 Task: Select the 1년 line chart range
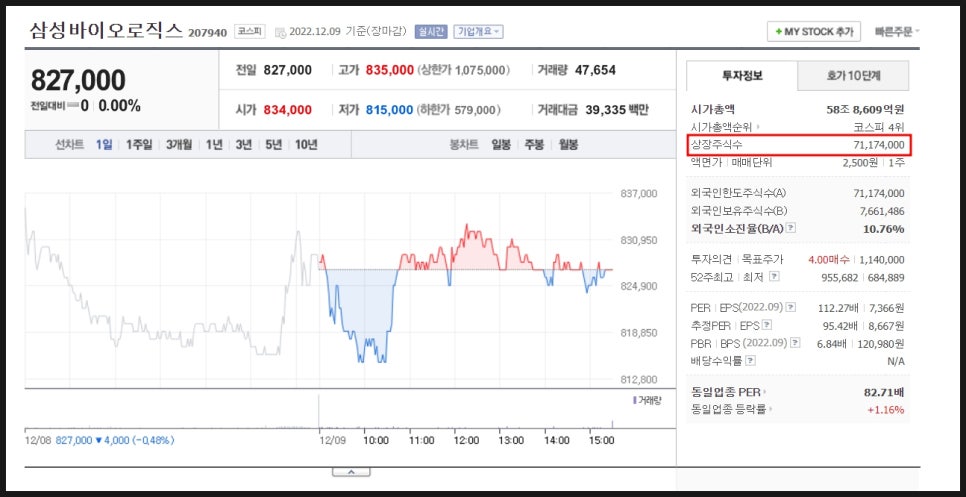214,145
